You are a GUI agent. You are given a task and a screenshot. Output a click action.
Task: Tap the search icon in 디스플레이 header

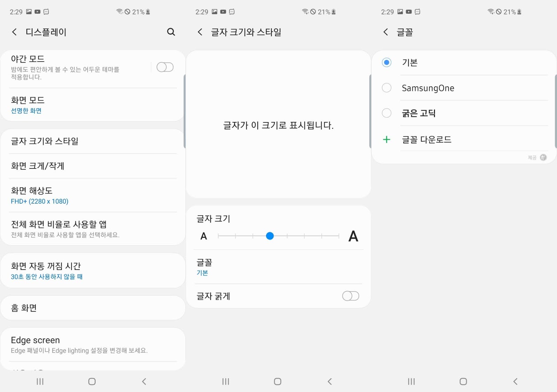point(171,32)
